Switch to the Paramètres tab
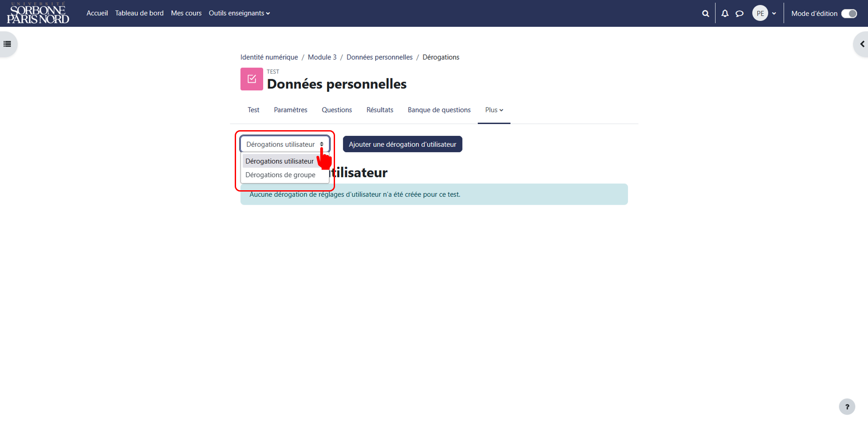This screenshot has width=868, height=423. pyautogui.click(x=290, y=110)
